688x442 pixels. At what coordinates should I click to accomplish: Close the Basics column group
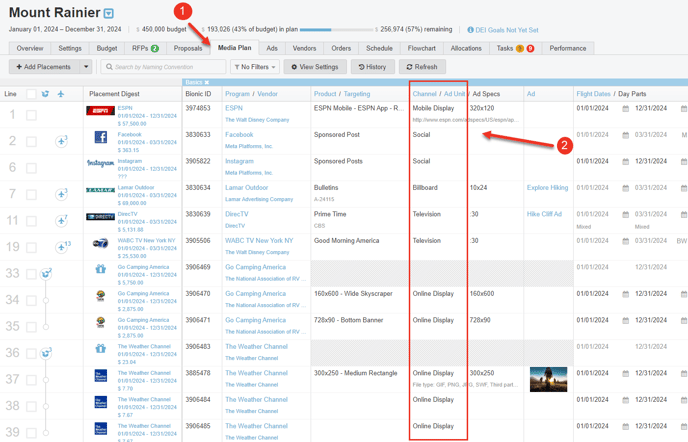click(207, 83)
